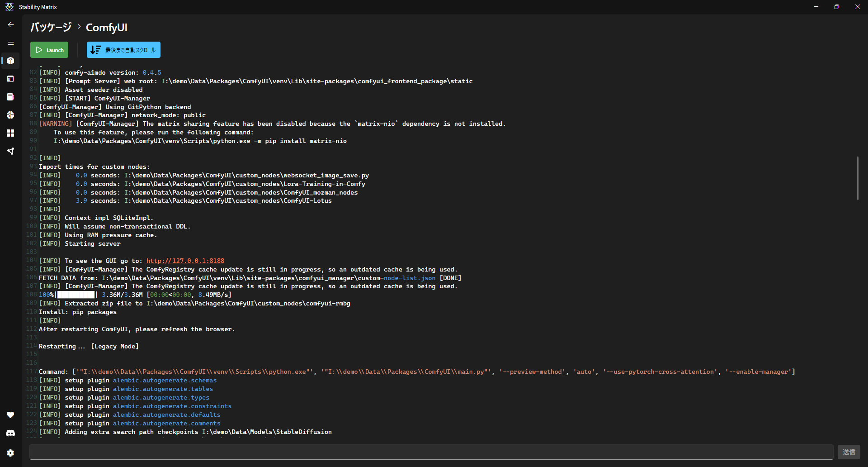Click the heart supporter icon
Screen dimensions: 868x467
pos(10,415)
